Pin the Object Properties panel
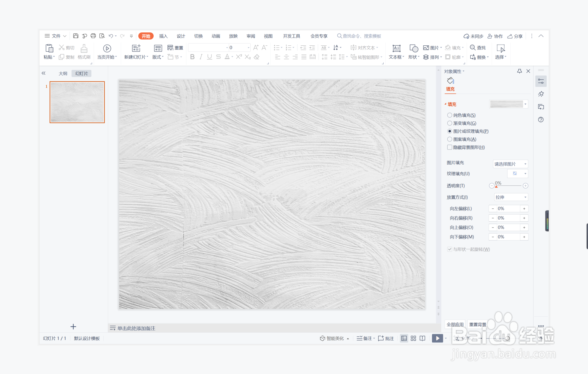This screenshot has width=588, height=374. (519, 71)
